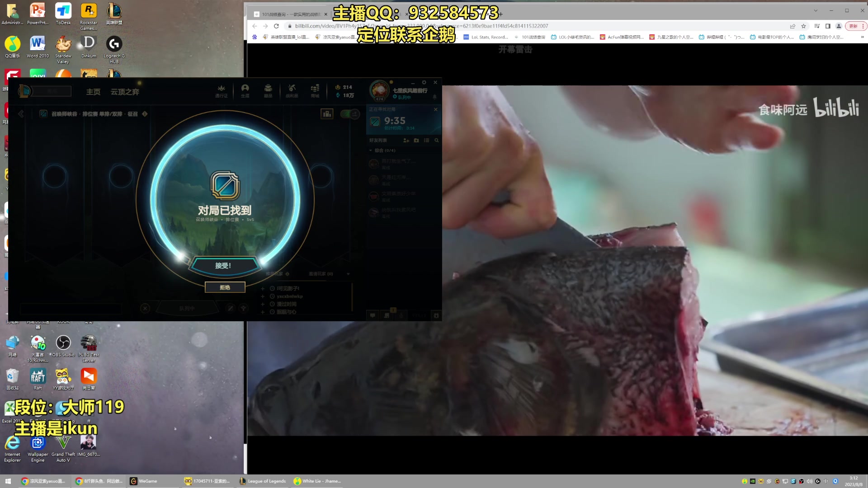Click the summoner avatar level 474
This screenshot has width=868, height=488.
click(x=379, y=90)
